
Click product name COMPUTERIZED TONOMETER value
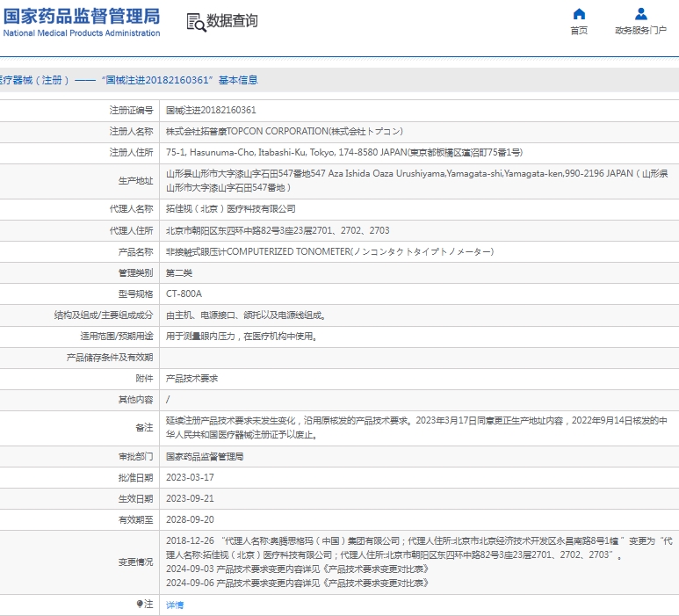coord(329,251)
